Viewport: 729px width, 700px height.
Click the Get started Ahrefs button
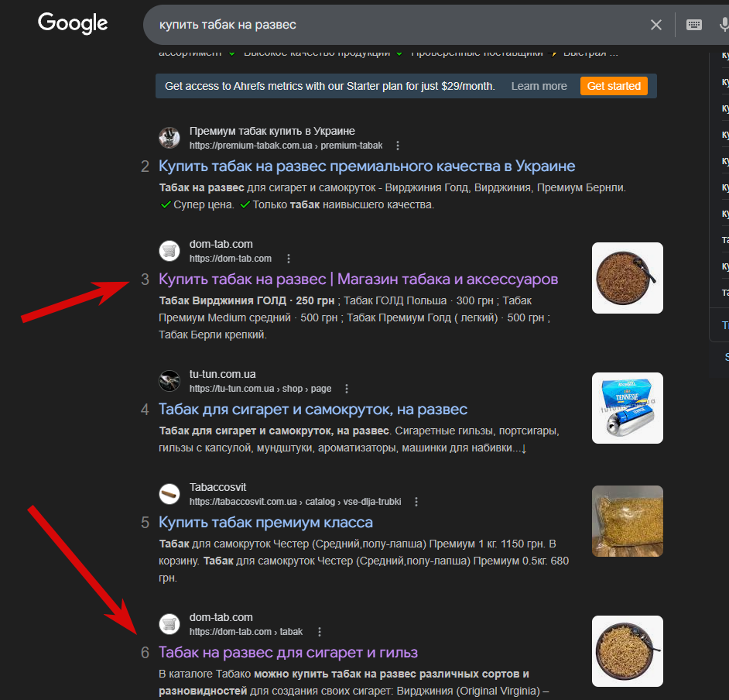coord(614,86)
